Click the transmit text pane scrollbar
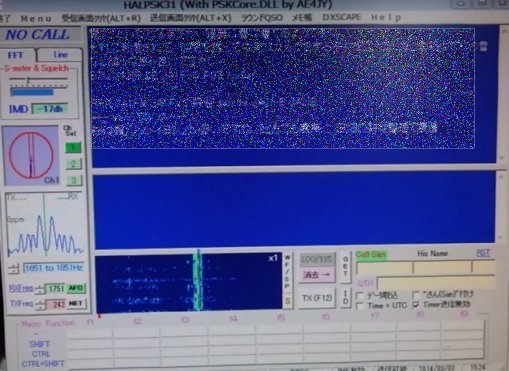Image resolution: width=509 pixels, height=371 pixels. [x=501, y=207]
